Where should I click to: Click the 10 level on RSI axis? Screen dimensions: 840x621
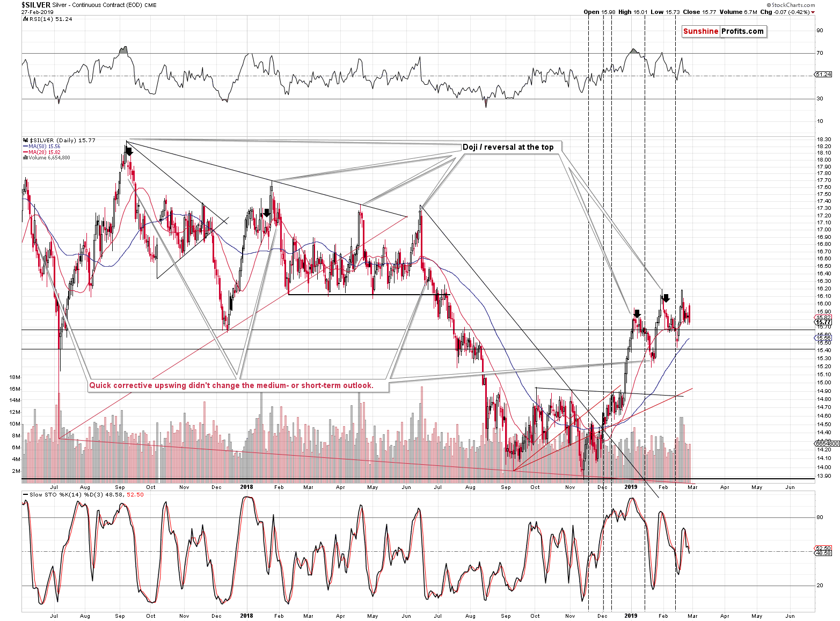point(820,121)
